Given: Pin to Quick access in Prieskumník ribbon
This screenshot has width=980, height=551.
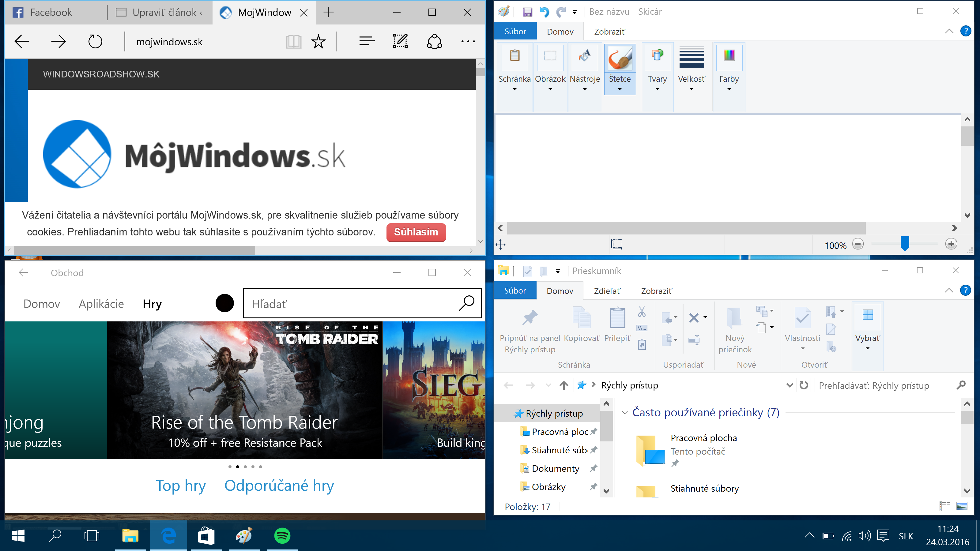Looking at the screenshot, I should coord(530,330).
